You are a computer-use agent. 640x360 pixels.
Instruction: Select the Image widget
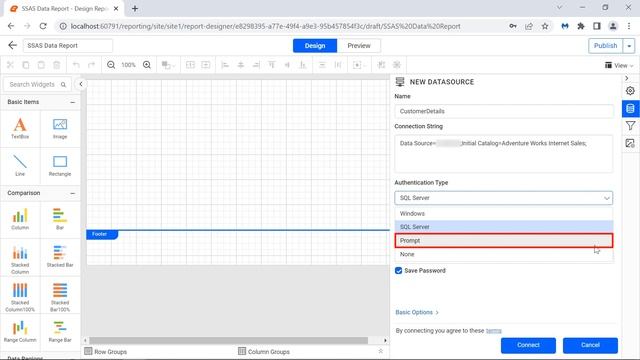(60, 128)
